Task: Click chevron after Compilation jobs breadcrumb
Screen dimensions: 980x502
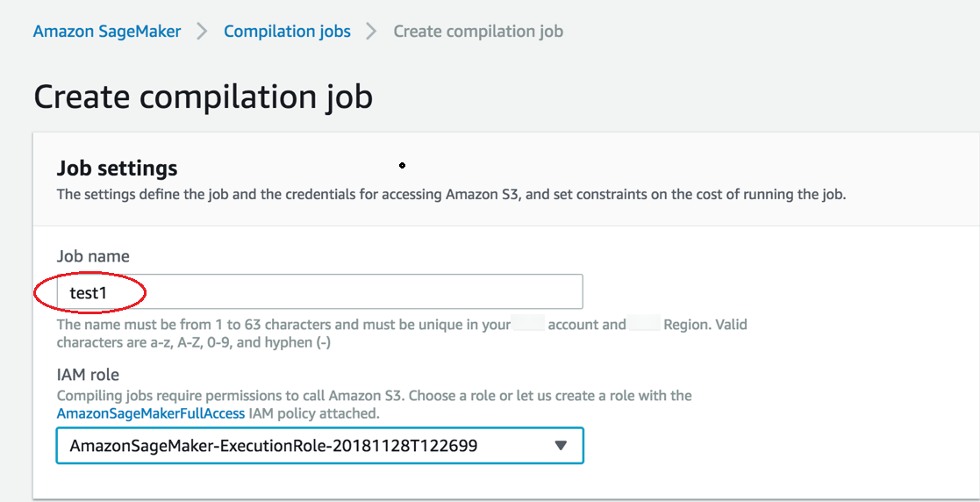Action: (372, 32)
